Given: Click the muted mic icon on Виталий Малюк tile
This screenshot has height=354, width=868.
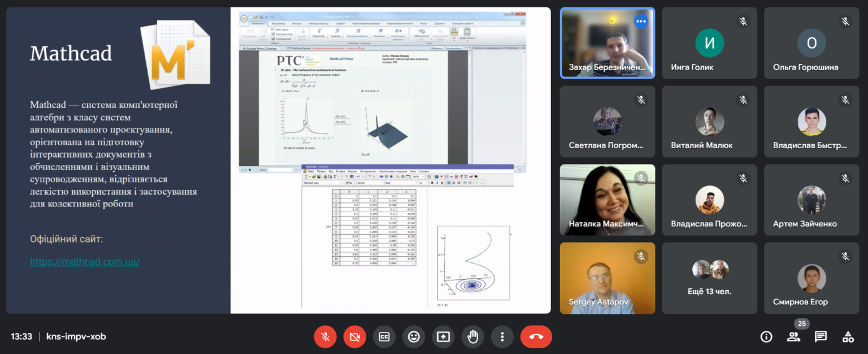Looking at the screenshot, I should pyautogui.click(x=743, y=100).
